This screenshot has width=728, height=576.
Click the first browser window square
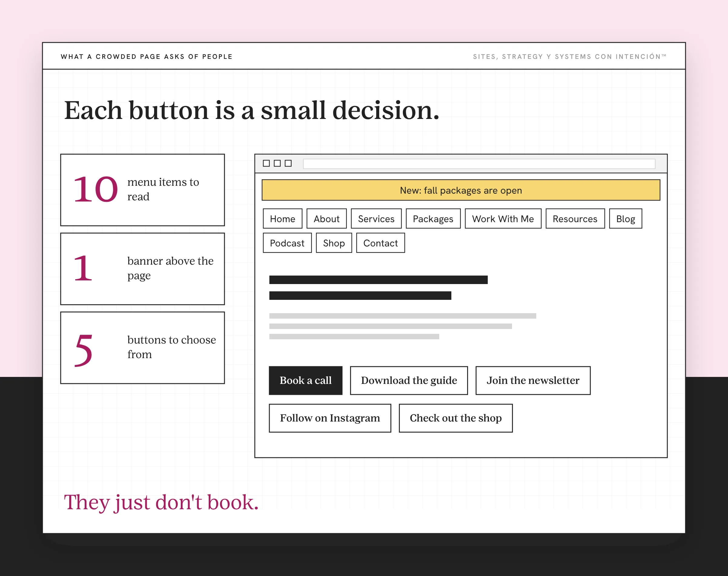(x=266, y=164)
